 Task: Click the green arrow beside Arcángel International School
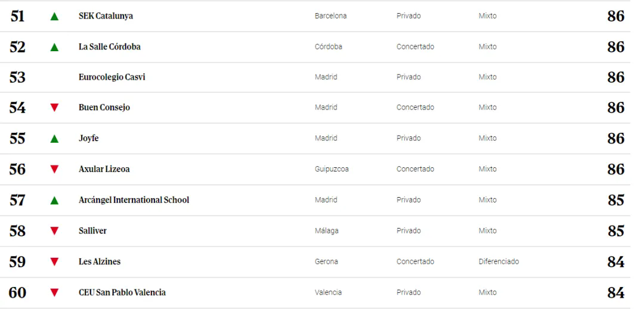[x=54, y=200]
